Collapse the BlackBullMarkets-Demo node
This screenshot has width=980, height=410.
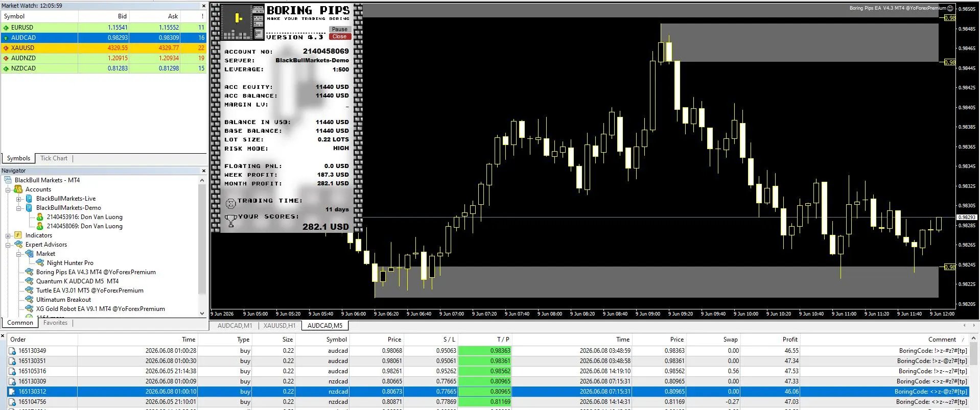pyautogui.click(x=19, y=208)
